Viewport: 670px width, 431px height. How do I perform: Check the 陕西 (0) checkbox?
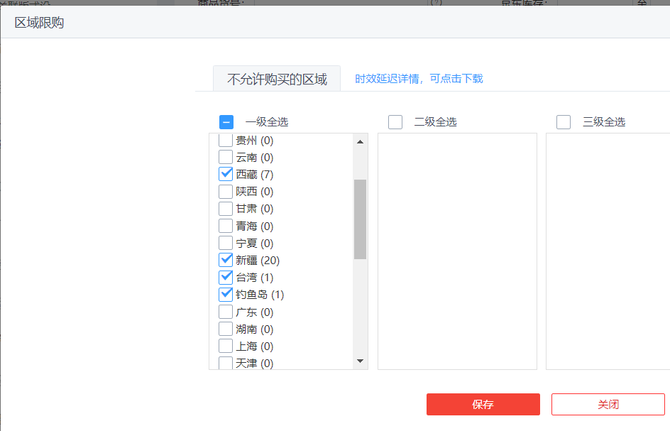(226, 191)
